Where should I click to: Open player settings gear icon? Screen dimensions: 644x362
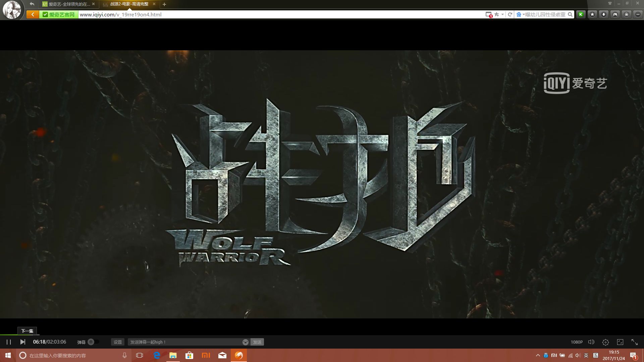(x=605, y=342)
